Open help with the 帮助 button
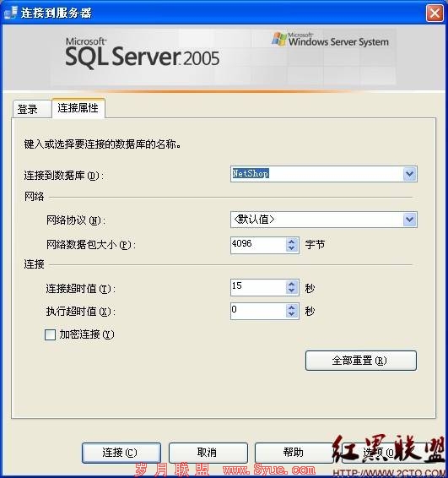Screen dimensions: 448x478 (x=294, y=453)
